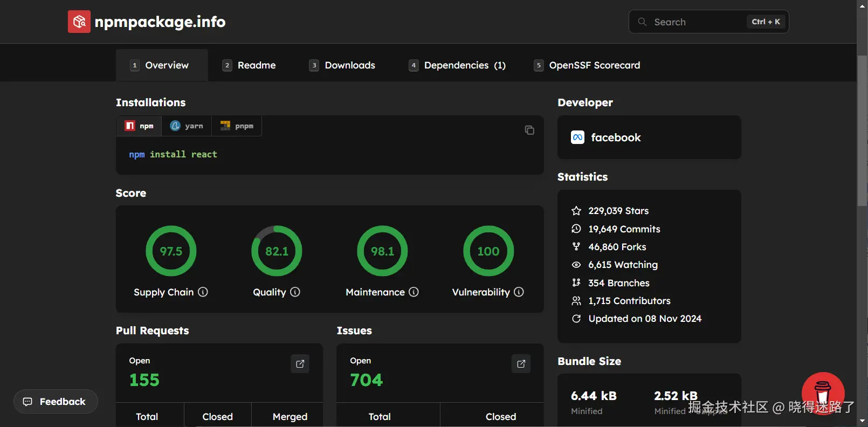
Task: Show info for Maintenance score
Action: click(414, 292)
